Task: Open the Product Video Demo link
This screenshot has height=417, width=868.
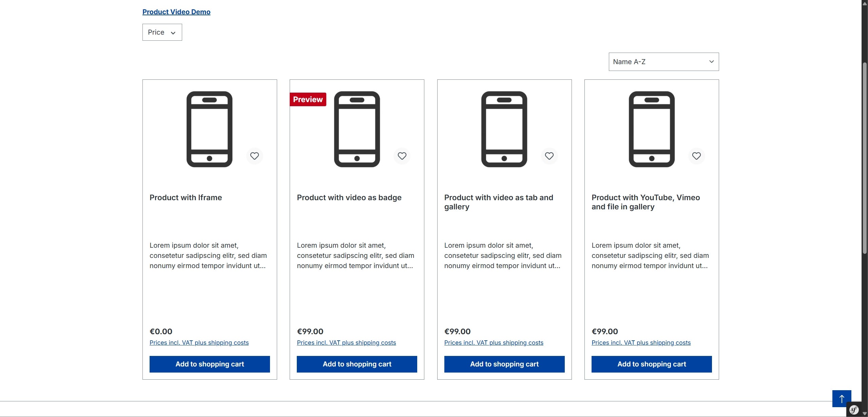Action: [176, 12]
